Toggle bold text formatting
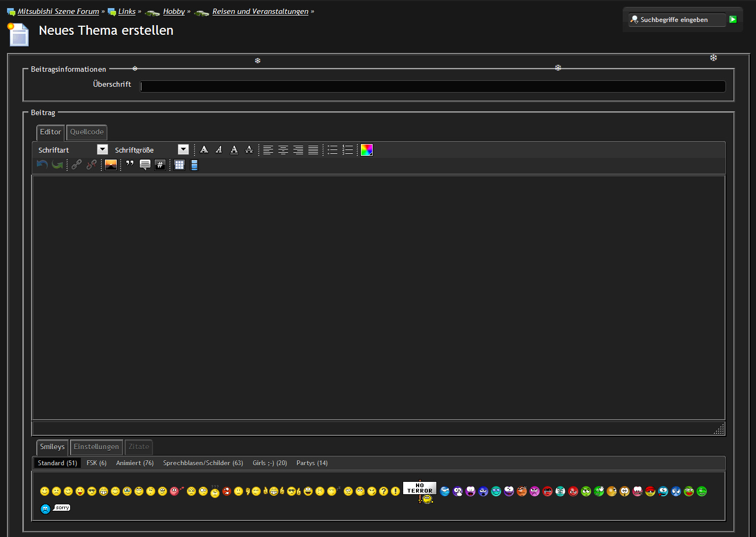The width and height of the screenshot is (756, 537). [204, 150]
